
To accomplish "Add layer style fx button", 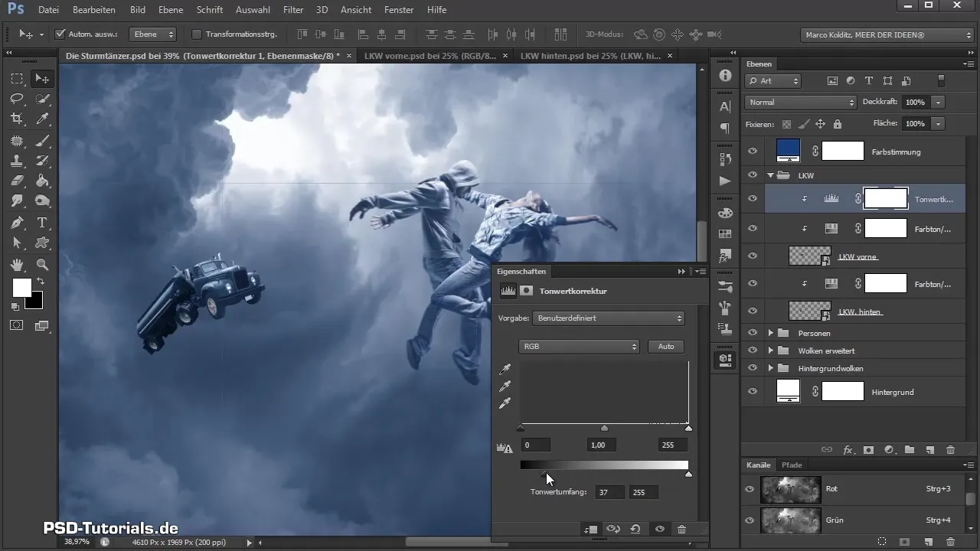I will (848, 450).
